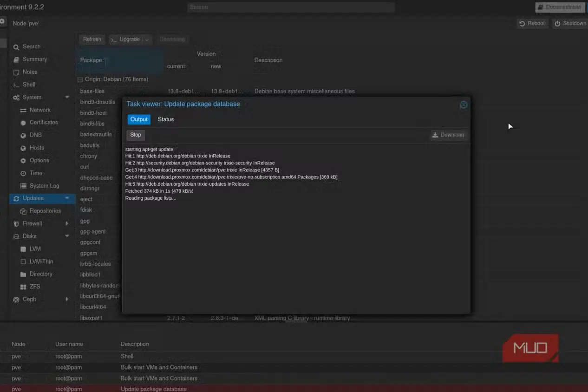The height and width of the screenshot is (392, 588).
Task: Select the Hosts globe icon
Action: tap(23, 148)
